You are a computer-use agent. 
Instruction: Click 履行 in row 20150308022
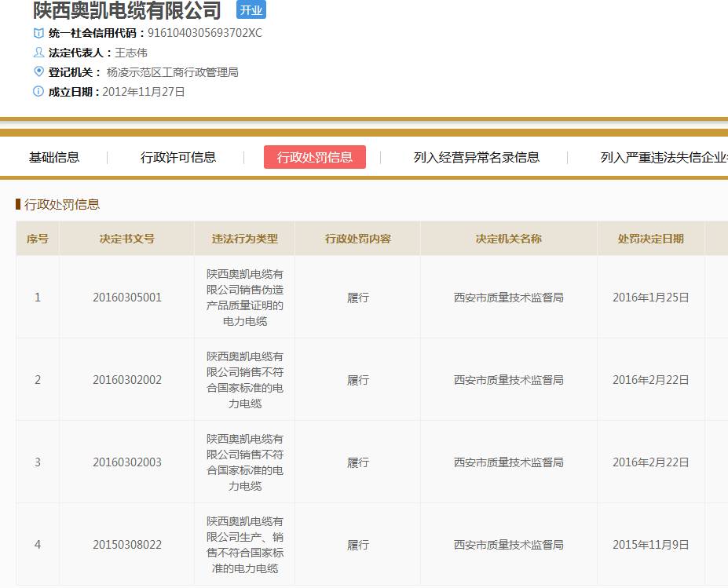[x=358, y=544]
